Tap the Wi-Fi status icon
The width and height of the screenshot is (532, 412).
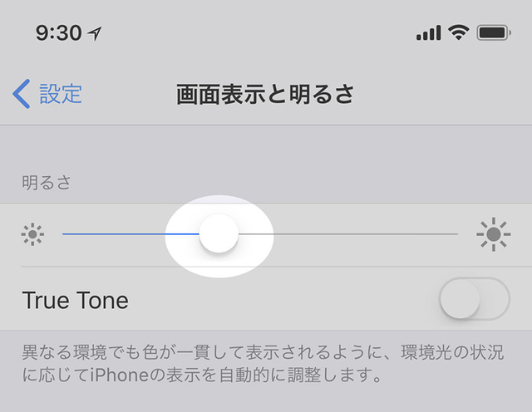[x=458, y=32]
